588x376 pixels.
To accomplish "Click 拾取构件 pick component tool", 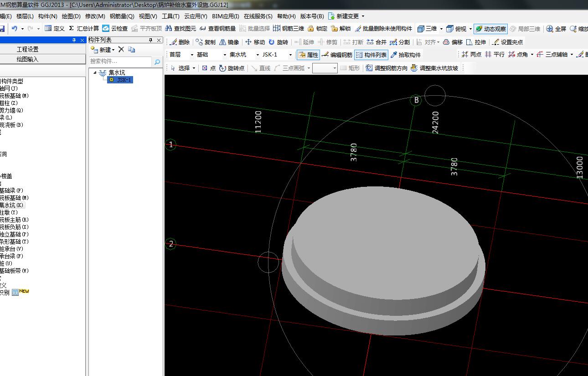I will [406, 55].
